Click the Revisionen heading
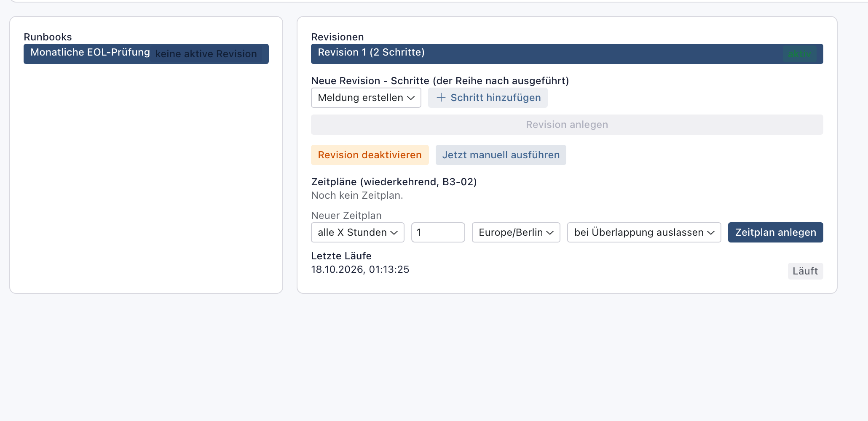 [x=337, y=37]
